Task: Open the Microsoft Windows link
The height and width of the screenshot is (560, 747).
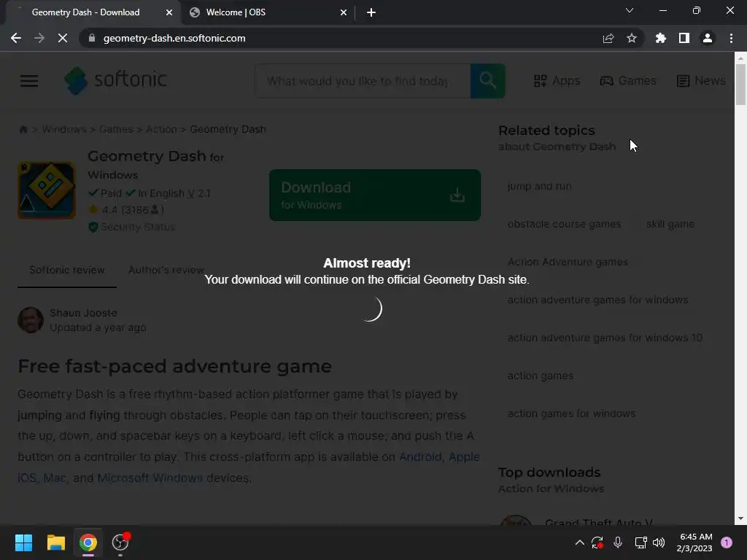Action: click(150, 478)
